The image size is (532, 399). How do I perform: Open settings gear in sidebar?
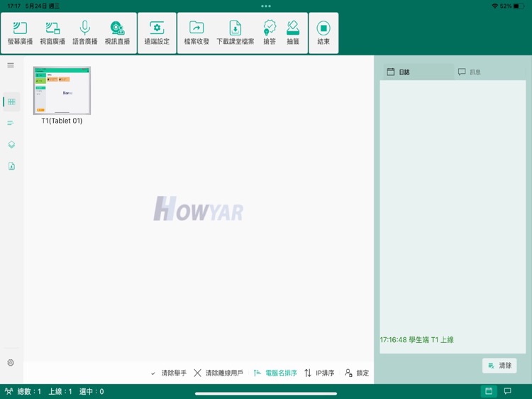click(x=11, y=363)
